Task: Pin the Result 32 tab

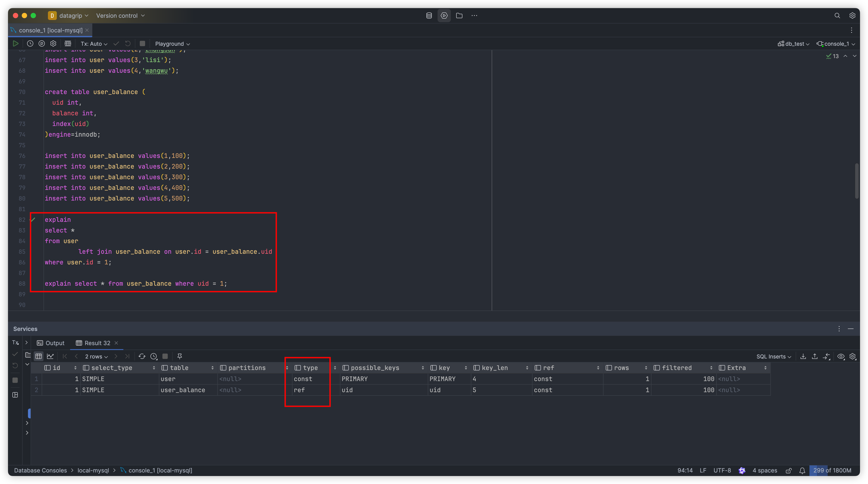Action: coord(180,356)
